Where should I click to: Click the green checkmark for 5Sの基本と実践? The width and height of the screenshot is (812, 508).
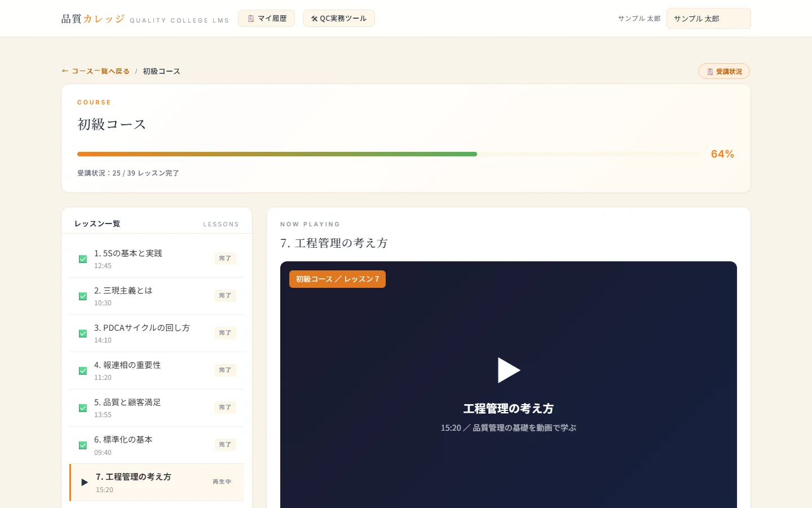[83, 259]
